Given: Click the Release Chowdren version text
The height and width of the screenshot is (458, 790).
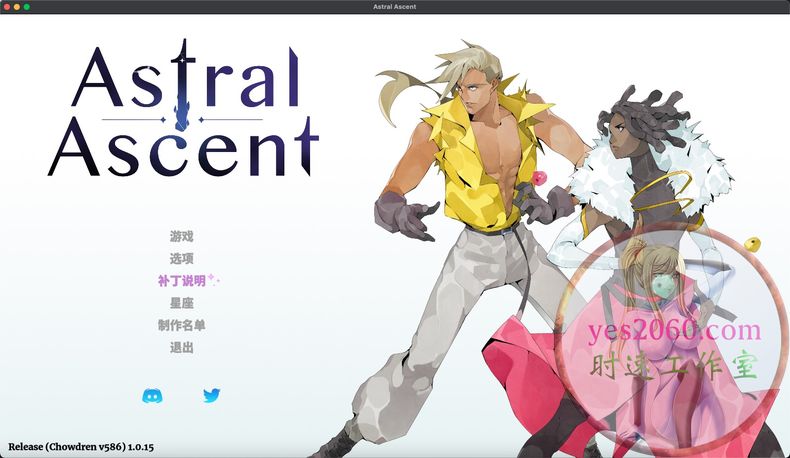Looking at the screenshot, I should pyautogui.click(x=81, y=446).
